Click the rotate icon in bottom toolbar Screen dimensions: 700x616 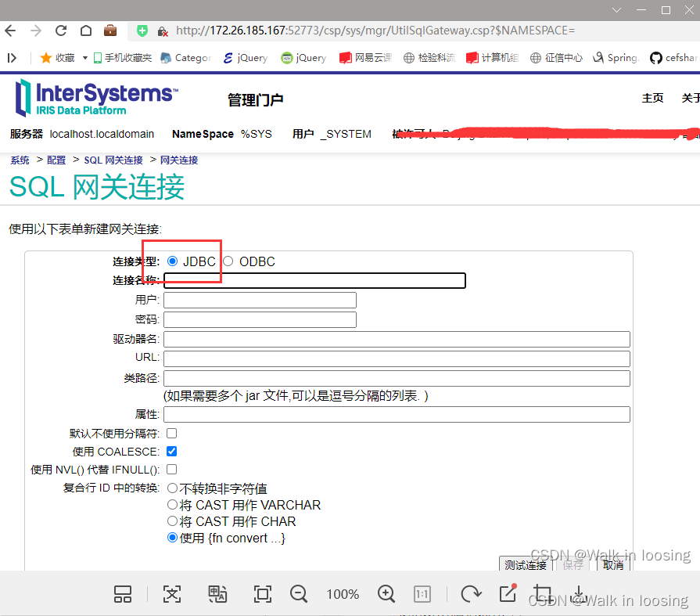tap(471, 594)
